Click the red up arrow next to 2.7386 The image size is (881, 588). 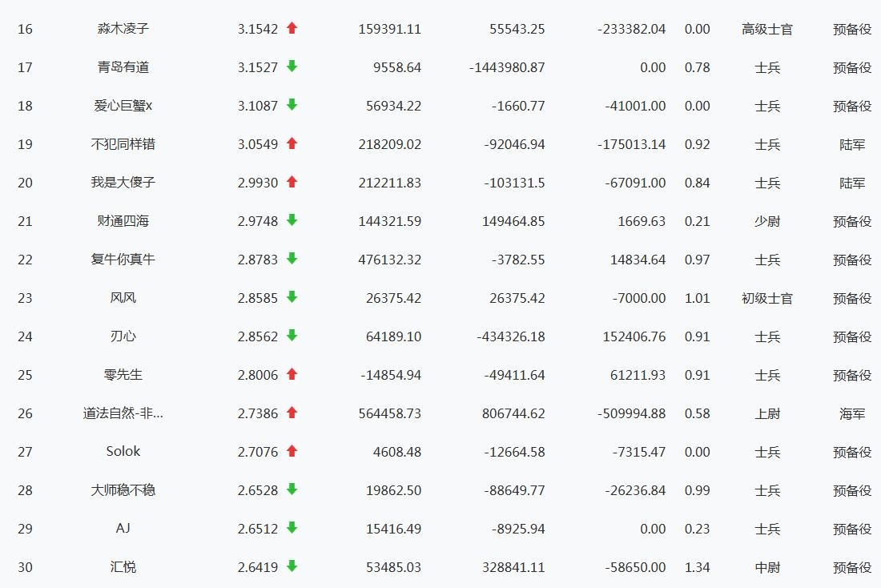[292, 413]
